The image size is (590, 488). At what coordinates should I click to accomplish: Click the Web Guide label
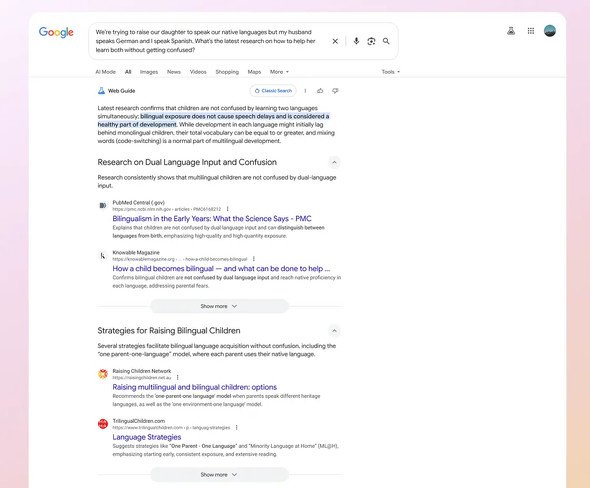pos(121,91)
